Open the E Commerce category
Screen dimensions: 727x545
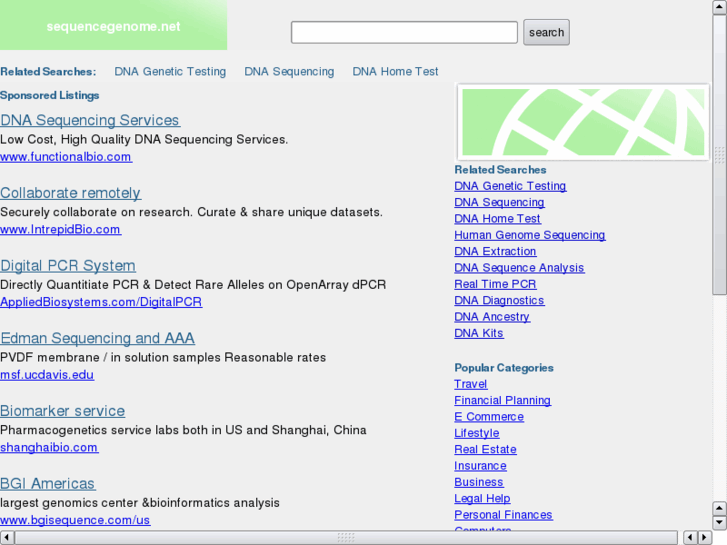coord(489,417)
